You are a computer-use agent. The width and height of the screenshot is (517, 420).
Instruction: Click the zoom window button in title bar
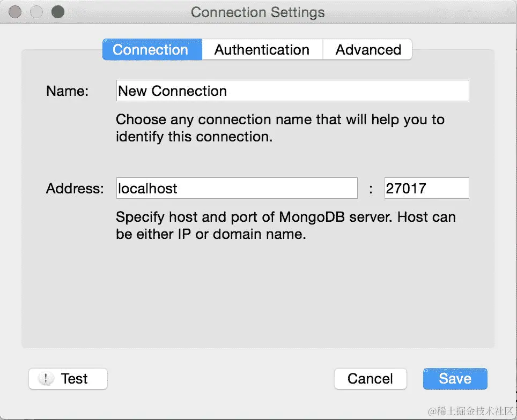58,12
